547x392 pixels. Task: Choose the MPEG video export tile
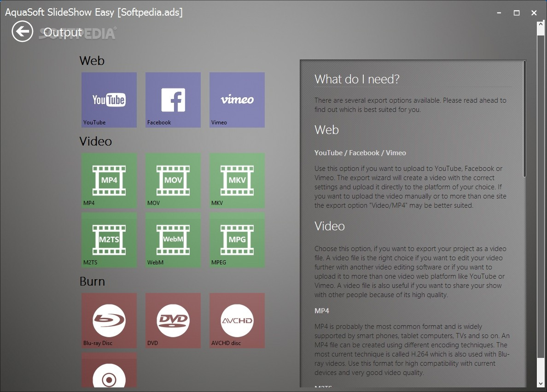click(237, 240)
